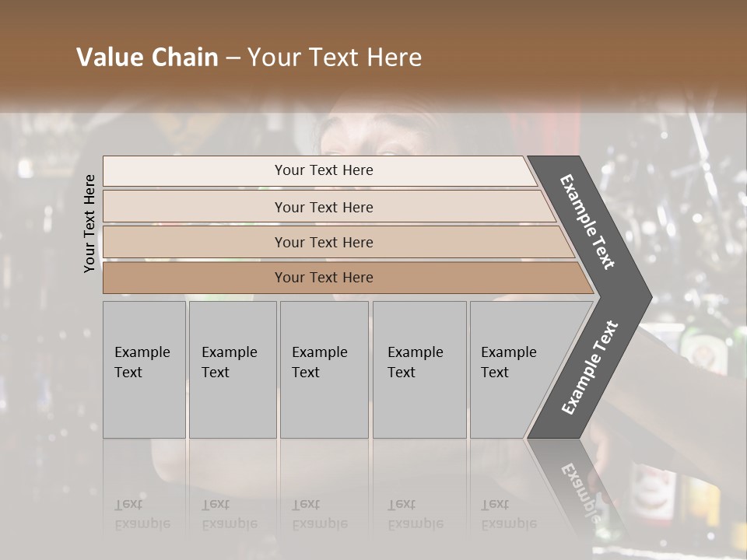Select the second "Your Text Here" bar from top

point(323,207)
